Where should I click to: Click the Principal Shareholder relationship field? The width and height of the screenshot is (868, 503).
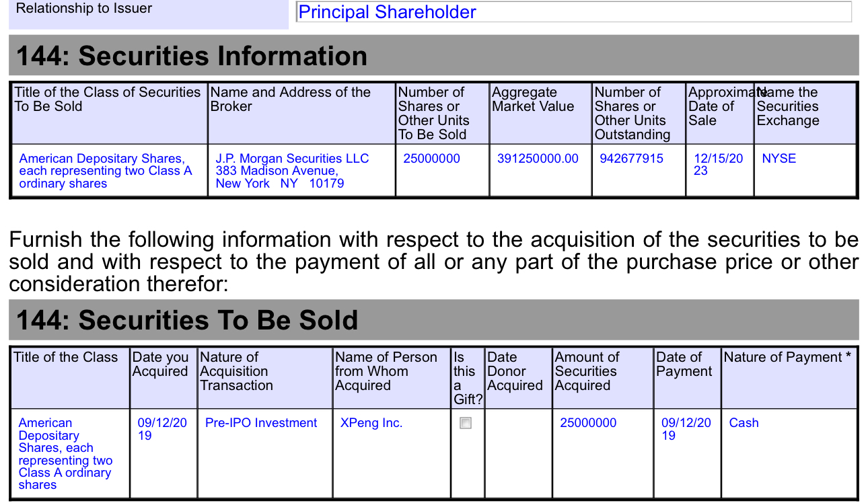tap(574, 12)
